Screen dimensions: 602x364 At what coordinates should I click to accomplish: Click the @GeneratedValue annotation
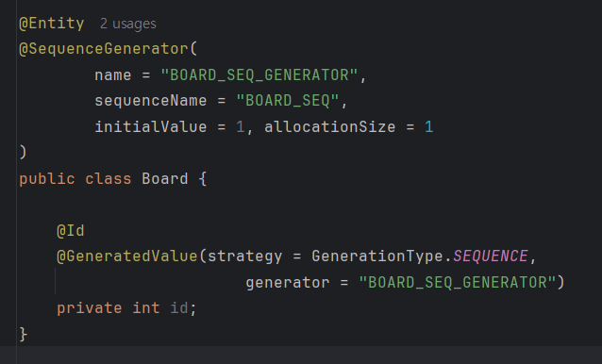(x=127, y=256)
